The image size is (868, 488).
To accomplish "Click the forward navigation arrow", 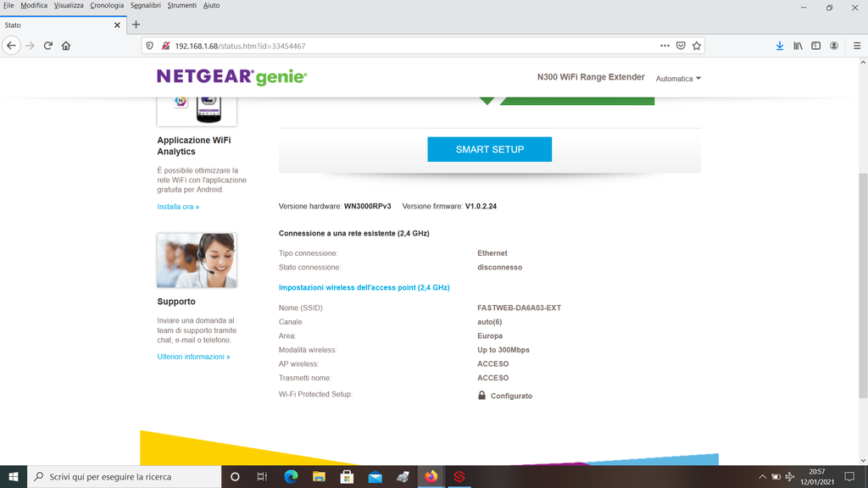I will pos(30,46).
